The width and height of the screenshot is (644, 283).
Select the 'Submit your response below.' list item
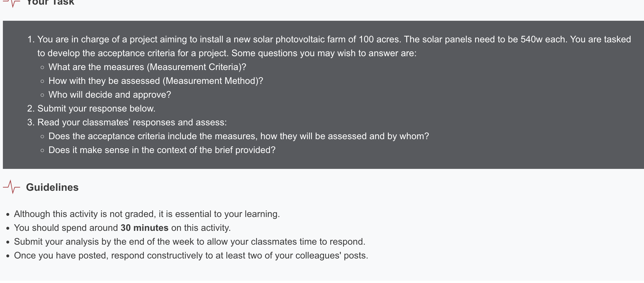pos(96,108)
